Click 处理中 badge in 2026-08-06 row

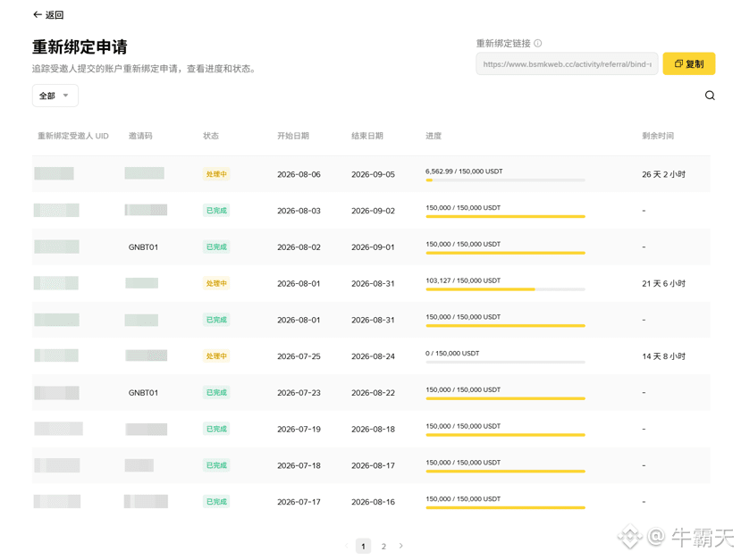[216, 174]
